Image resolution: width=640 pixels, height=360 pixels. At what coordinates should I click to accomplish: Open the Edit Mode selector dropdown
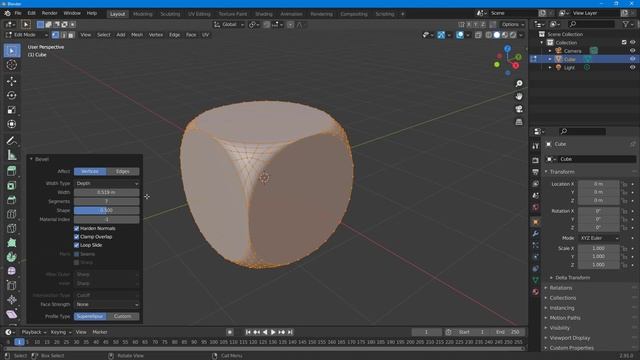pos(27,35)
